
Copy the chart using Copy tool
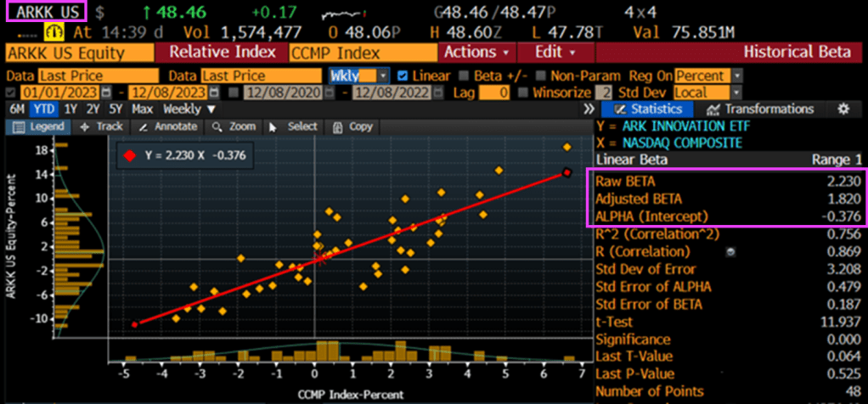point(352,126)
